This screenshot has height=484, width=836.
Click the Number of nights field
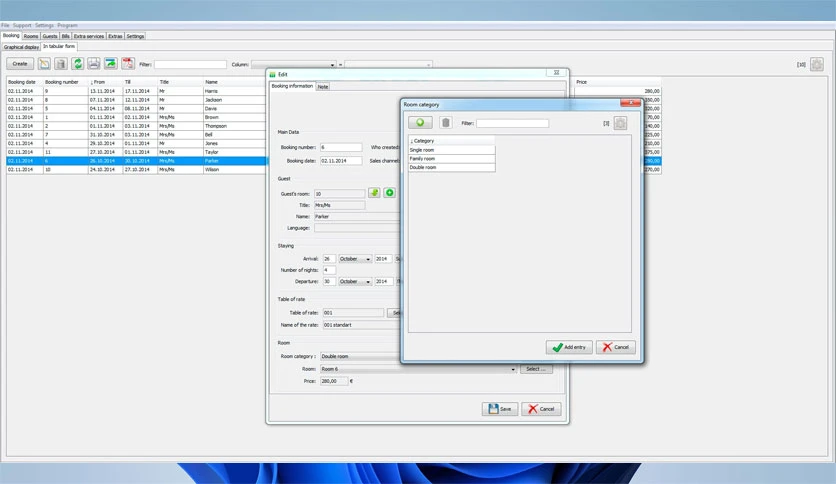coord(329,270)
